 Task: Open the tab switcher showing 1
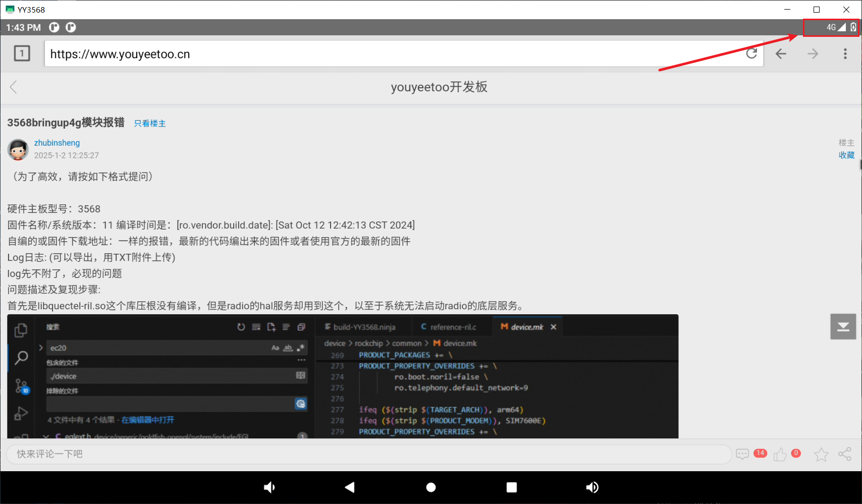22,53
